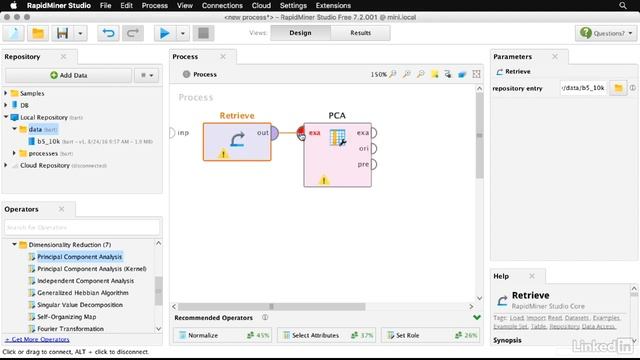
Task: Click blue layers icon in process toolbar
Action: tap(462, 74)
